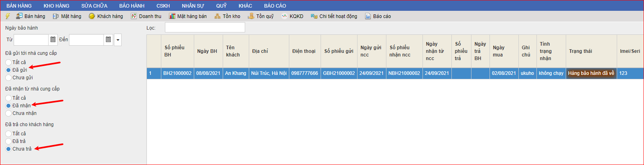Select Chưa nhận radio option
The height and width of the screenshot is (165, 644).
point(8,113)
